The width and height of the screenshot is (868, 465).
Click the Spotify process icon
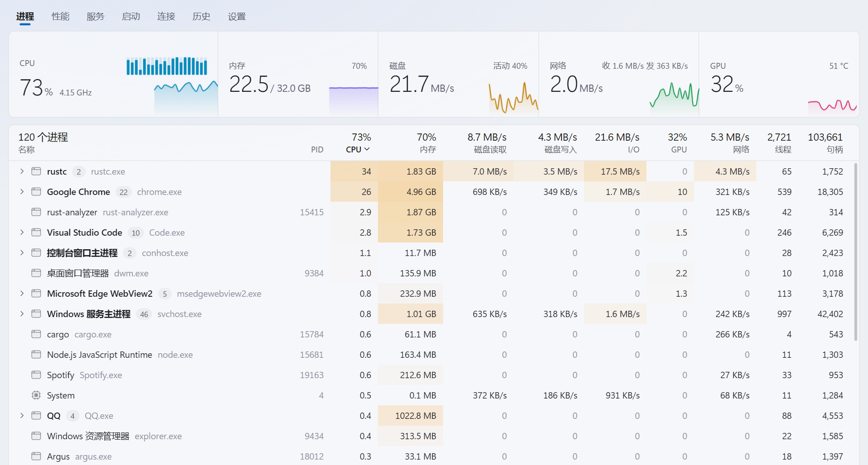[36, 375]
